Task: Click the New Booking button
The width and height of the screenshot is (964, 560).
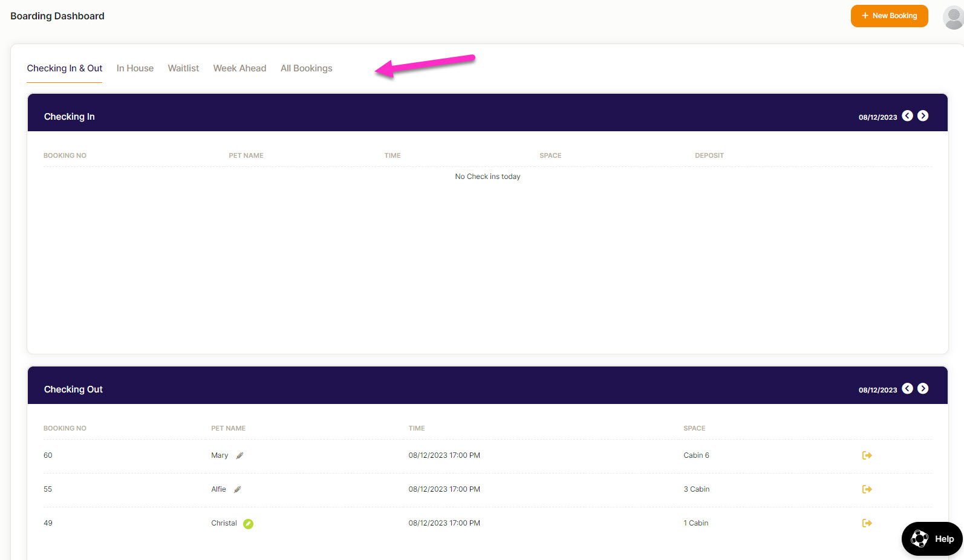Action: pos(889,16)
